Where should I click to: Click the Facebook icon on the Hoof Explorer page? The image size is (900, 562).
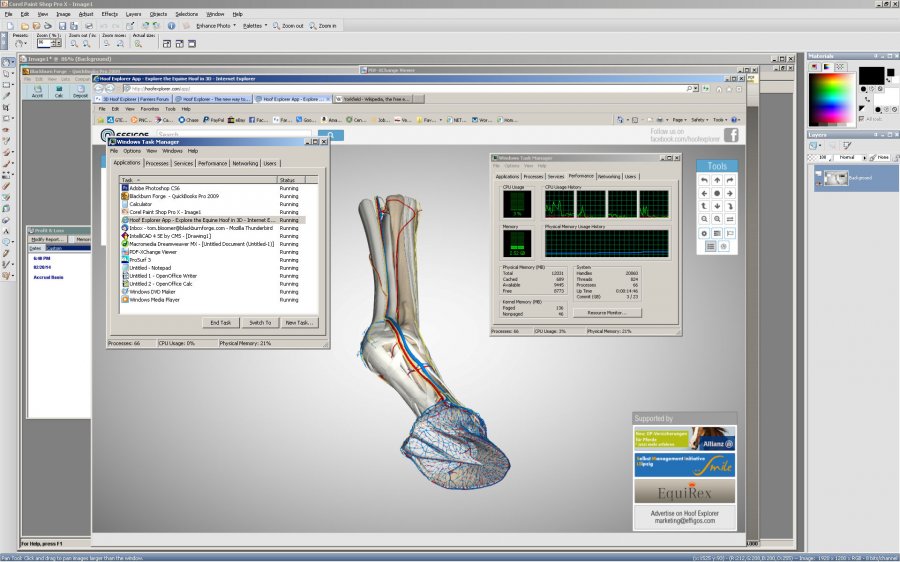point(731,135)
